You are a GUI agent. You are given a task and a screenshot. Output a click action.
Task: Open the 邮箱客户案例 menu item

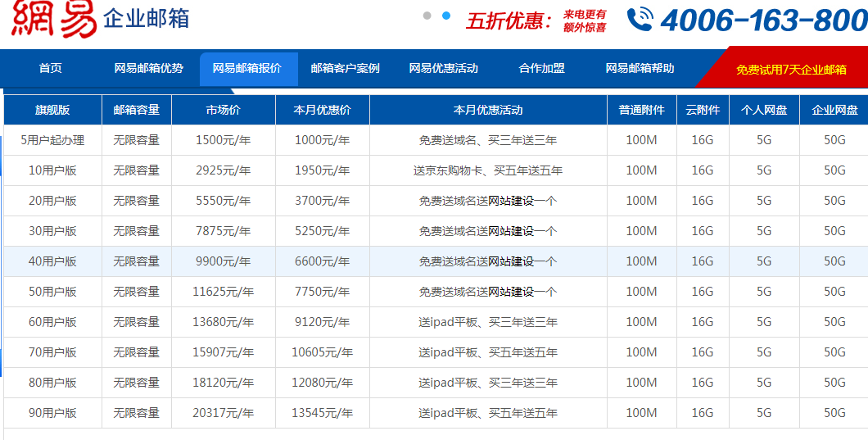[x=345, y=68]
